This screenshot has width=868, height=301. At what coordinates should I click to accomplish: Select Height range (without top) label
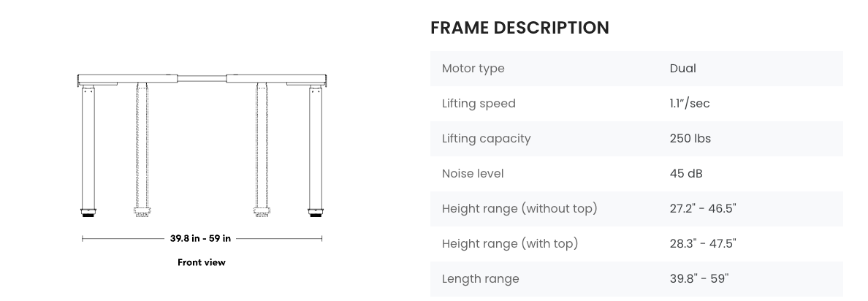point(519,209)
